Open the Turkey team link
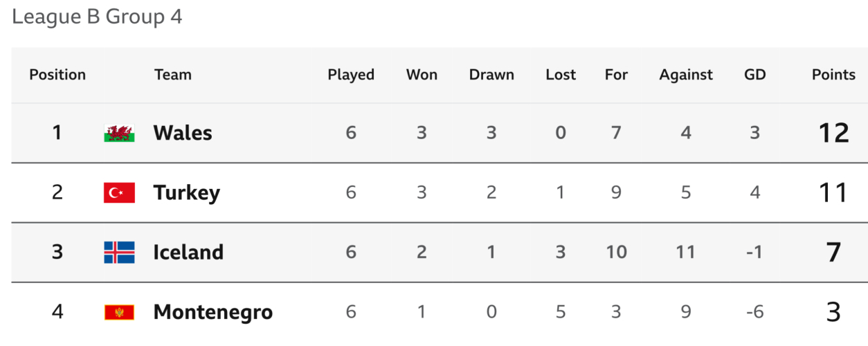This screenshot has width=868, height=346. click(x=186, y=192)
